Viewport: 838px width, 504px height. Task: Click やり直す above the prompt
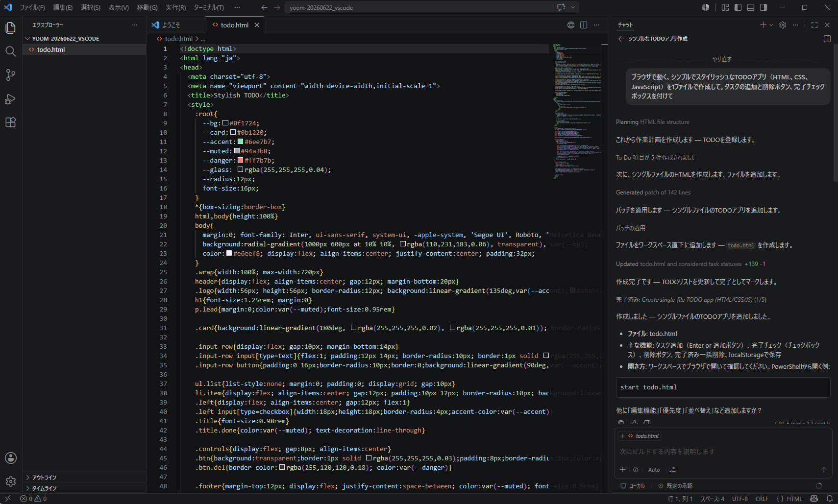coord(722,59)
